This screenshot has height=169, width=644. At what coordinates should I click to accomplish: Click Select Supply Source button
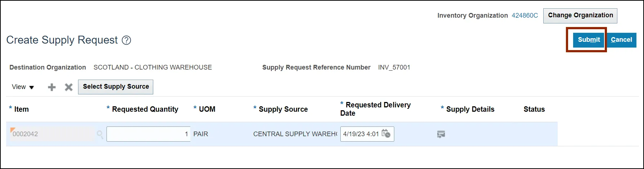point(116,87)
